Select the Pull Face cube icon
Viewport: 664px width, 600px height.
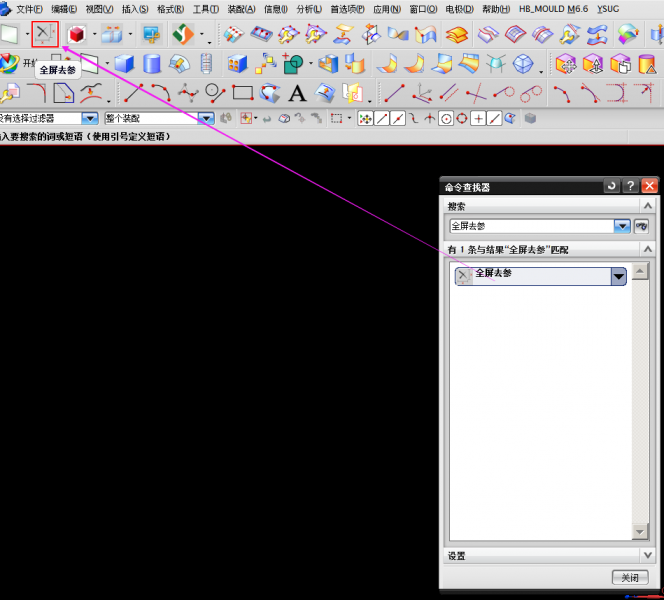[593, 64]
